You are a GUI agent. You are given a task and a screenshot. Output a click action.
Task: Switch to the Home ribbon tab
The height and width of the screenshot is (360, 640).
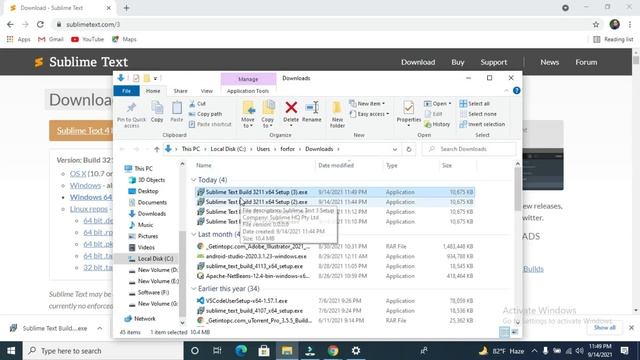[153, 91]
